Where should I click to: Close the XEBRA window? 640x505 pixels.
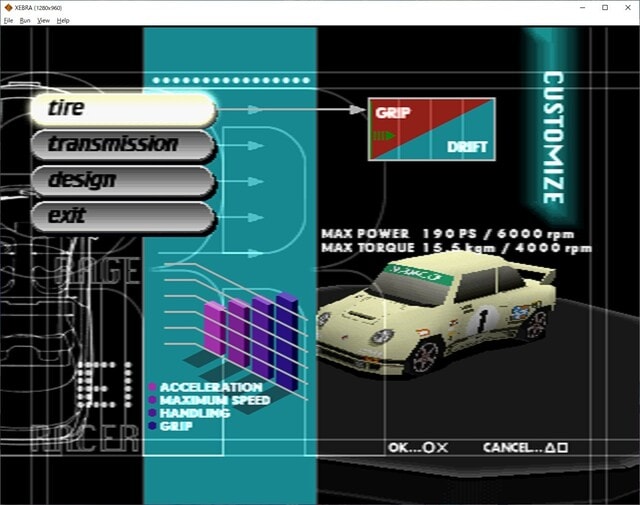click(x=628, y=7)
